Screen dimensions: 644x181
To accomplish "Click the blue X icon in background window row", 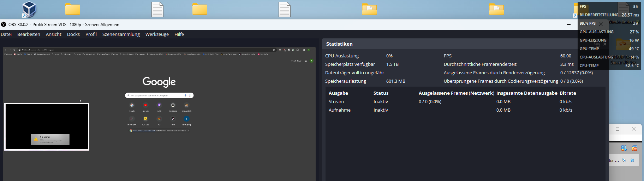I will coord(632,160).
